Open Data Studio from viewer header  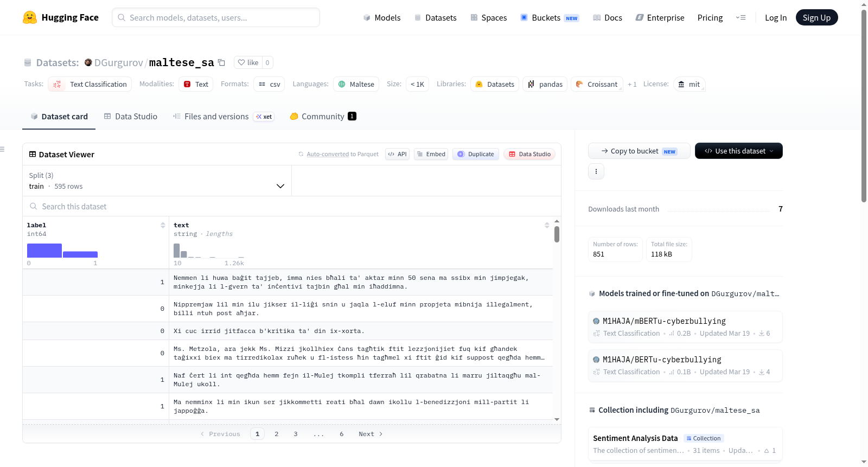(529, 154)
